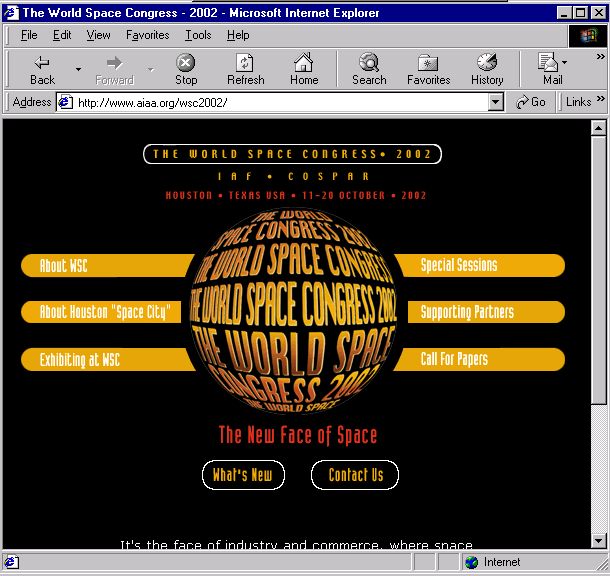
Task: Open the Favorites toolbar pane
Action: click(x=428, y=70)
